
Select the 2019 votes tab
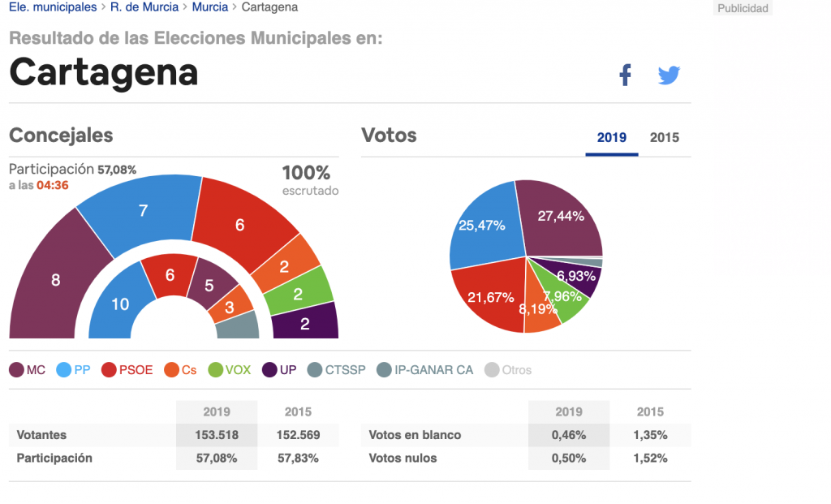[612, 138]
